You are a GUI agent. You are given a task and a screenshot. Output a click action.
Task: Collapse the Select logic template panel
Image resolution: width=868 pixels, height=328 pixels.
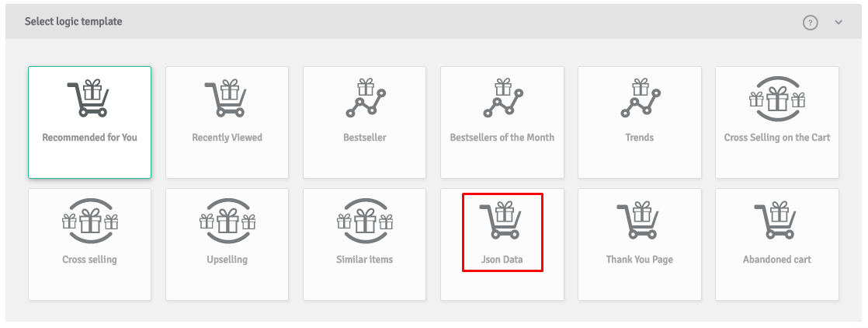[838, 23]
